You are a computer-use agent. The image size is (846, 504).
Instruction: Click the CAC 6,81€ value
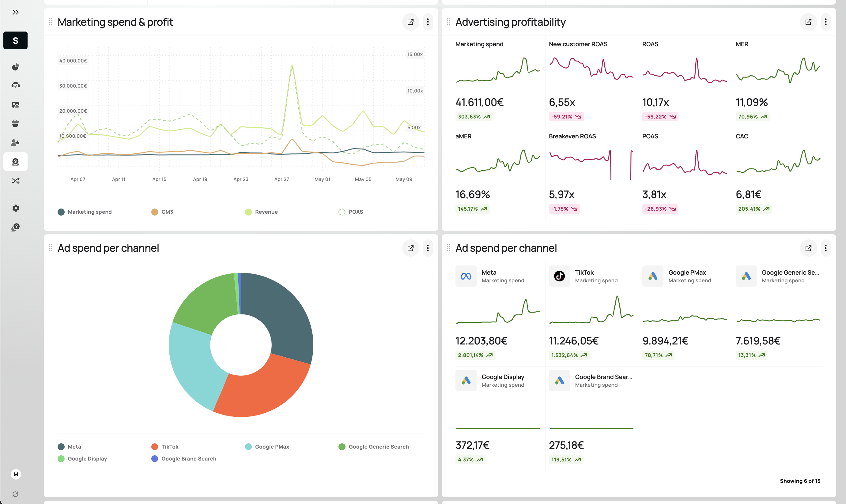tap(748, 195)
